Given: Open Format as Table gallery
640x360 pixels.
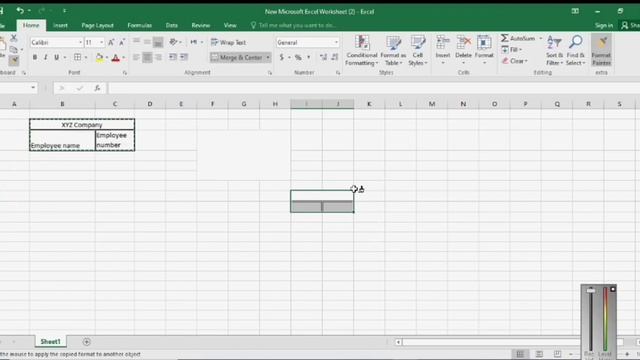Looking at the screenshot, I should point(393,51).
